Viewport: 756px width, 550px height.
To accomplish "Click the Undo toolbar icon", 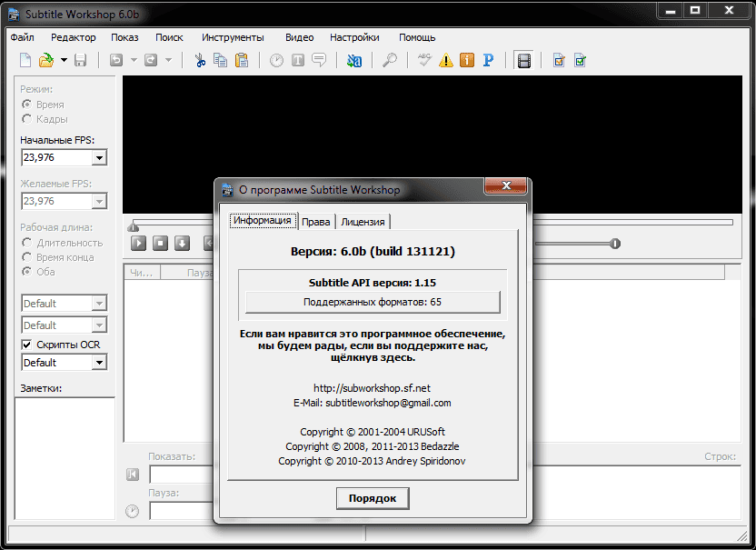I will tap(116, 60).
